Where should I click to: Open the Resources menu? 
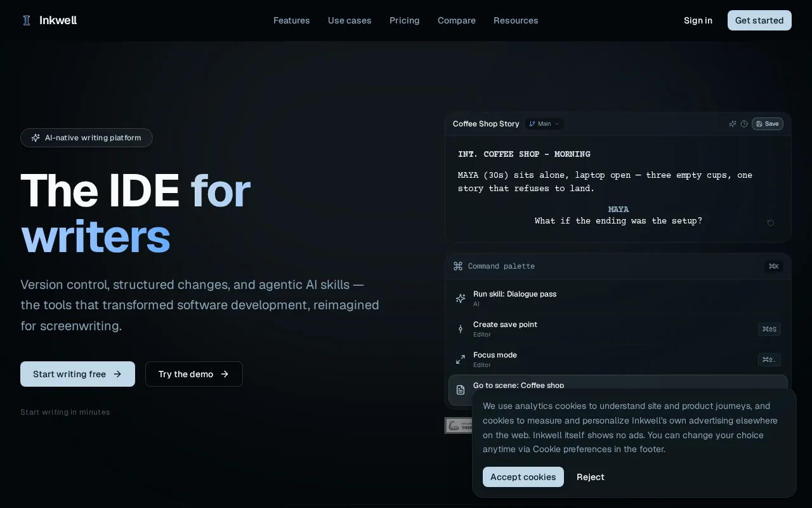pyautogui.click(x=516, y=20)
